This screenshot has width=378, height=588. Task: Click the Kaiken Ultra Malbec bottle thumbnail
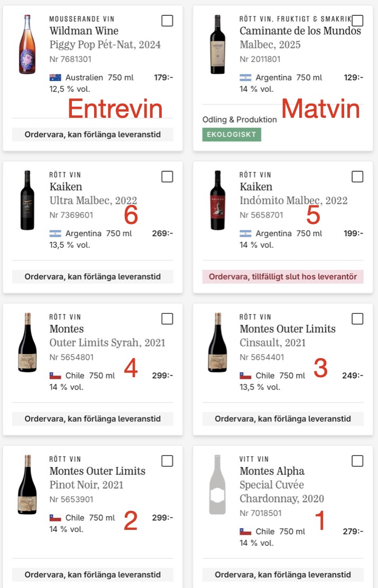coord(27,200)
